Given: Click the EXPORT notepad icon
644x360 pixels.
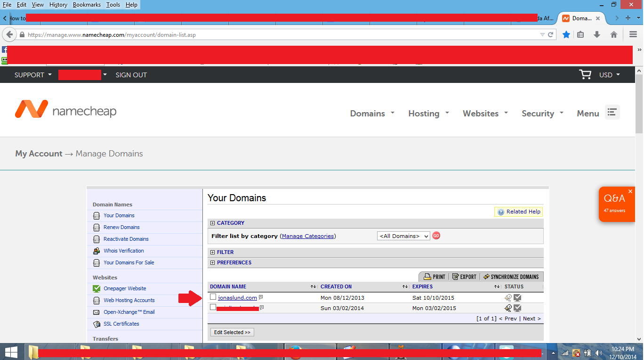Looking at the screenshot, I should click(x=455, y=277).
